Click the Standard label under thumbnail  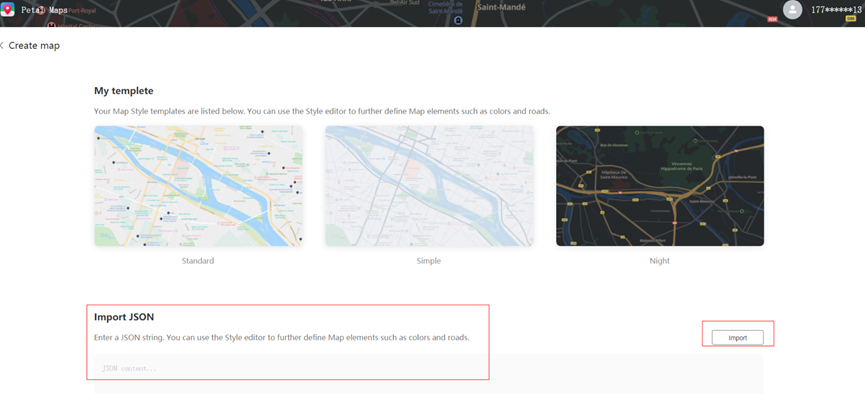coord(198,261)
